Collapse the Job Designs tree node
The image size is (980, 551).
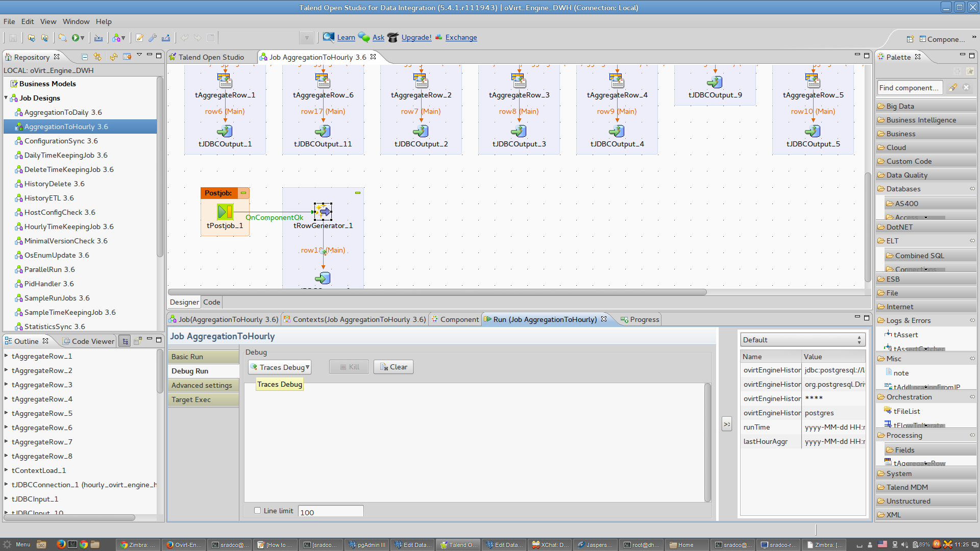point(6,98)
